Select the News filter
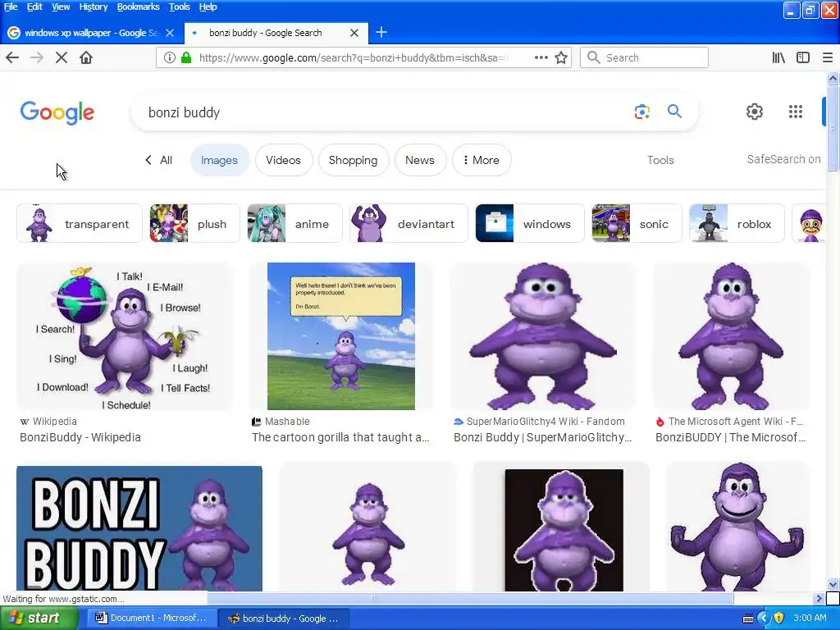 pyautogui.click(x=419, y=160)
